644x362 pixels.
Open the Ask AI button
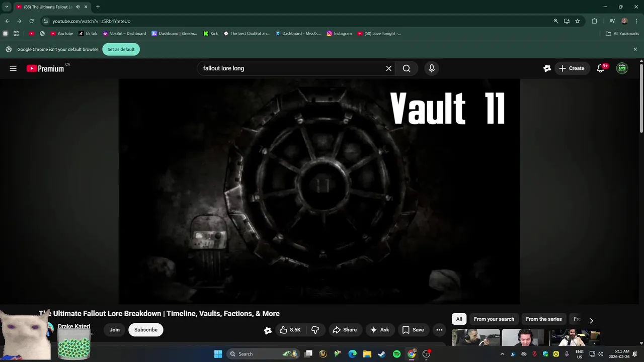pos(380,330)
